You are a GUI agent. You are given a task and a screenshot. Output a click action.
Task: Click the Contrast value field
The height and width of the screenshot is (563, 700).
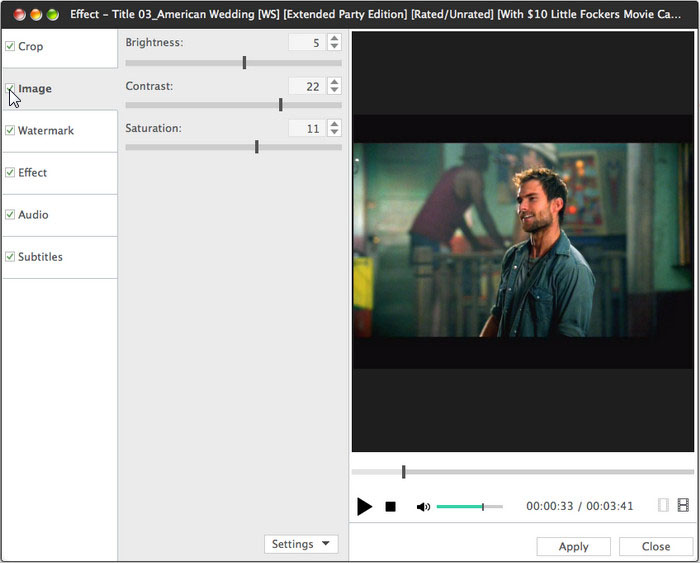tap(308, 86)
